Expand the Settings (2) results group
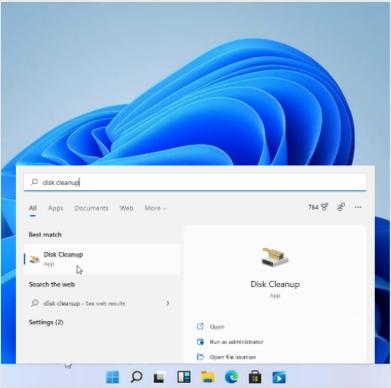 [46, 322]
